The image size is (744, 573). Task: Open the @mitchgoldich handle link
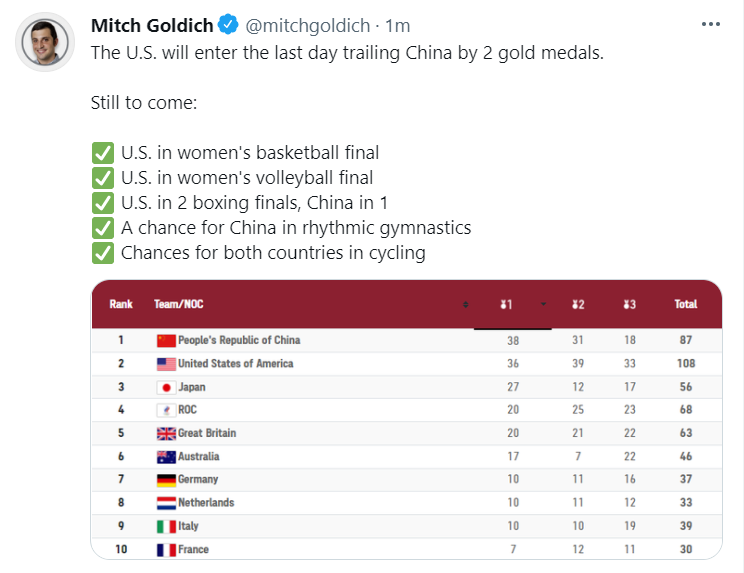[x=307, y=26]
